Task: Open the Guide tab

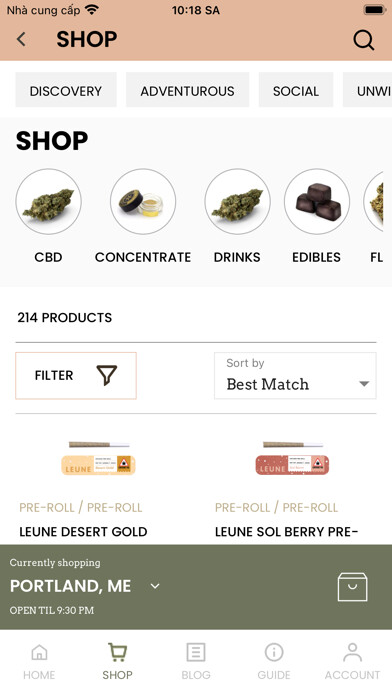Action: (274, 661)
